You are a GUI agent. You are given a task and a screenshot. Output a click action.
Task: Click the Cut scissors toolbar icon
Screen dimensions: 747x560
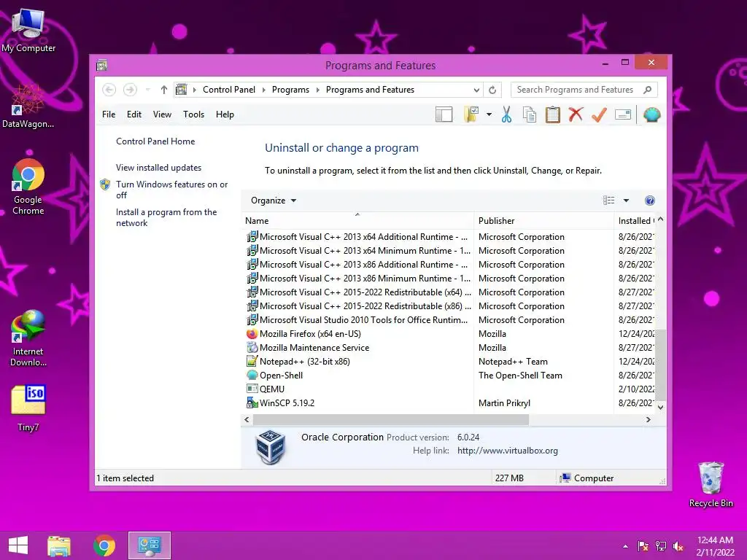pyautogui.click(x=506, y=114)
